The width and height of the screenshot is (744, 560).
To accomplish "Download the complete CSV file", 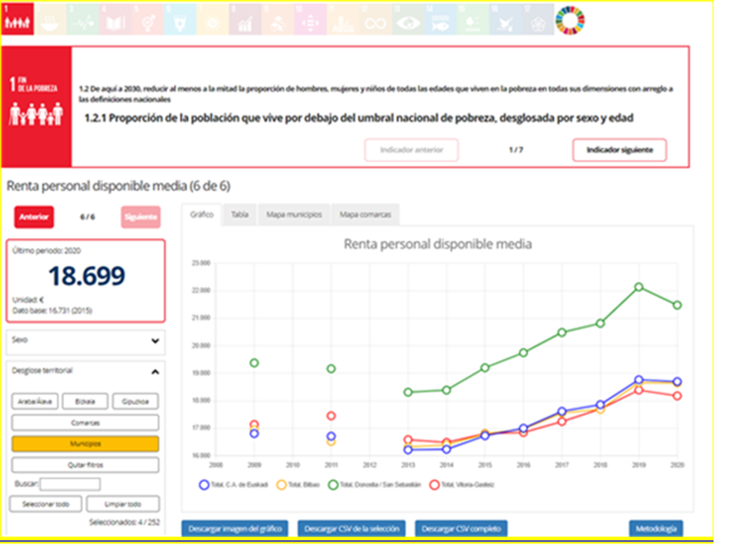I will 461,528.
